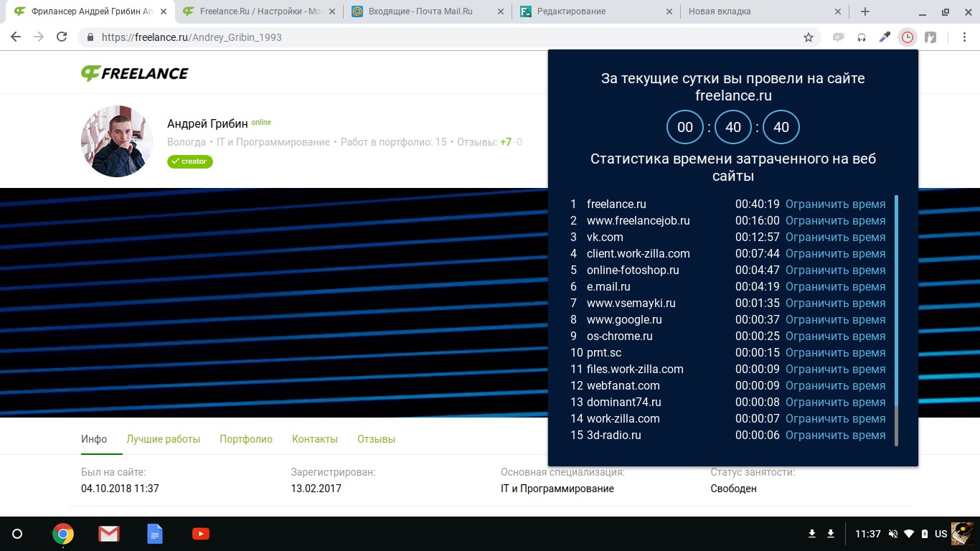Select the Инфо profile tab
The image size is (980, 551).
[x=94, y=439]
